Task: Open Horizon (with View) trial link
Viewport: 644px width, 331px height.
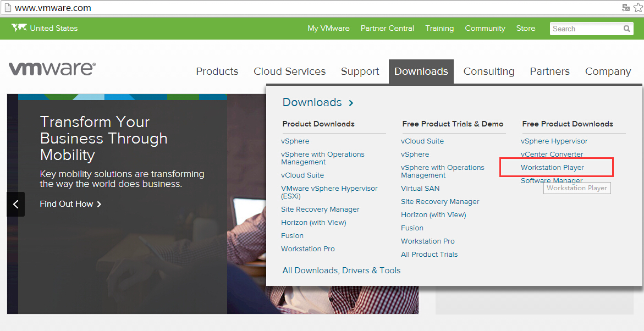Action: [433, 215]
